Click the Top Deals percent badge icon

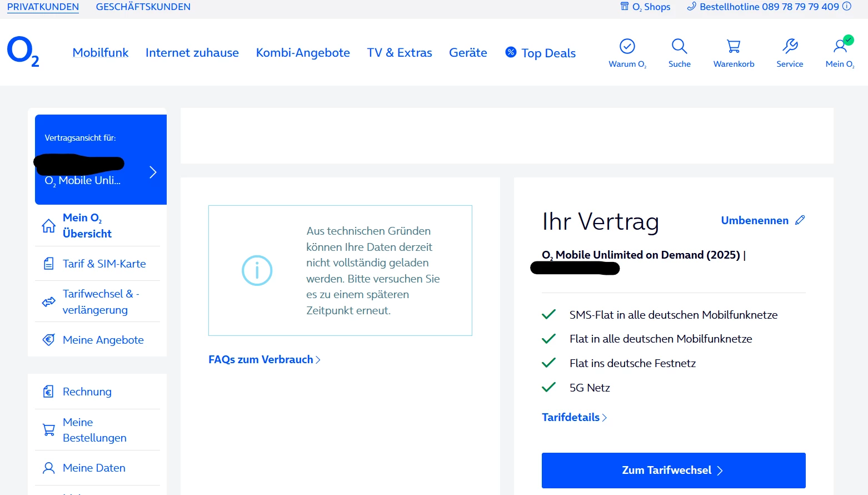click(511, 52)
